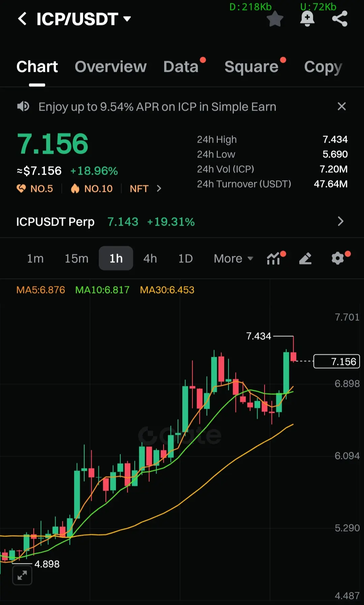364x605 pixels.
Task: Tap the Perp change +19.31%
Action: pyautogui.click(x=171, y=222)
